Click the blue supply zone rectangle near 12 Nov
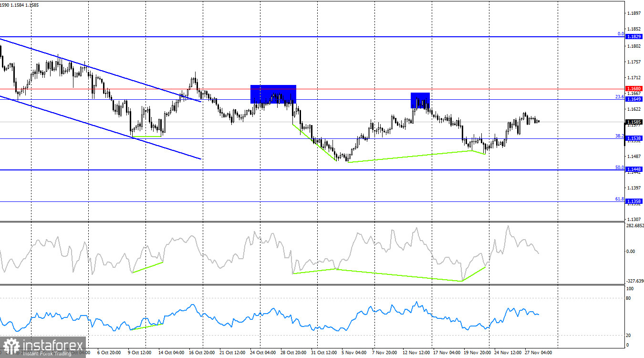 pyautogui.click(x=419, y=100)
